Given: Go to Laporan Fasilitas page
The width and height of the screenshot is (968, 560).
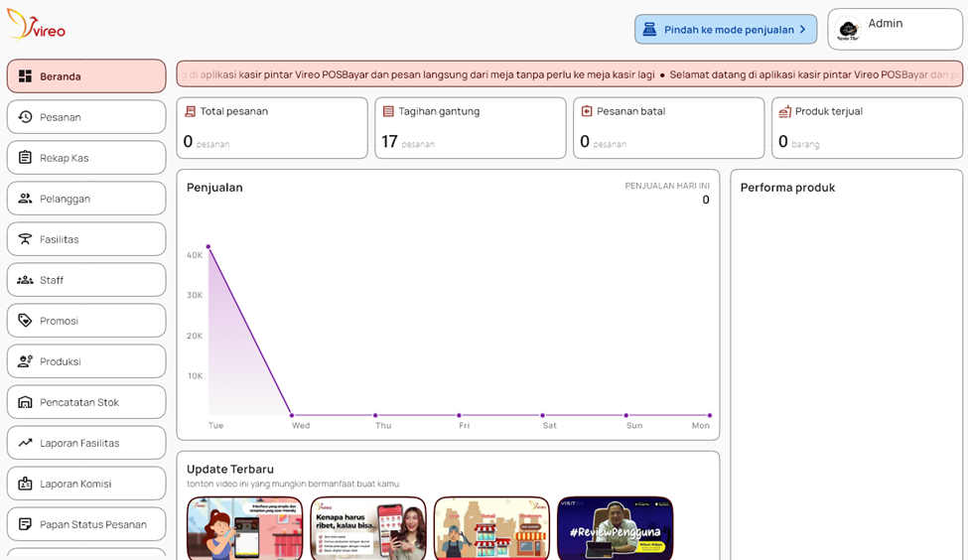Looking at the screenshot, I should click(x=86, y=443).
